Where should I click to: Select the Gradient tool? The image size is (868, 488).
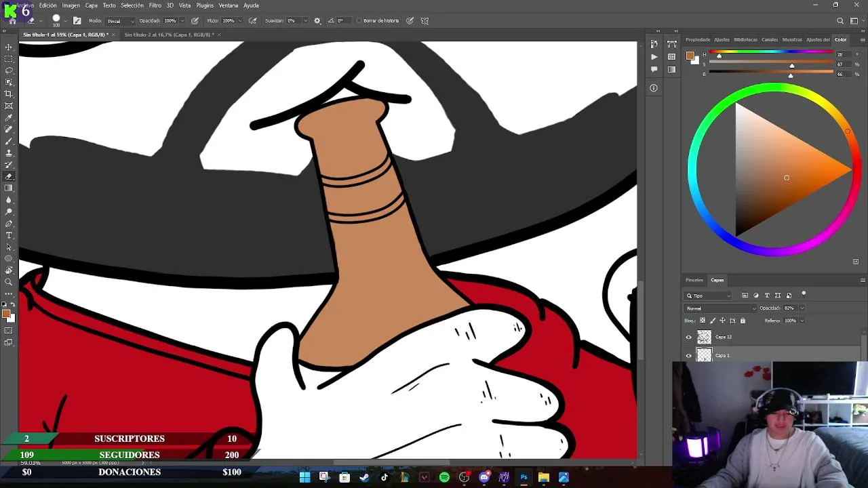[9, 188]
